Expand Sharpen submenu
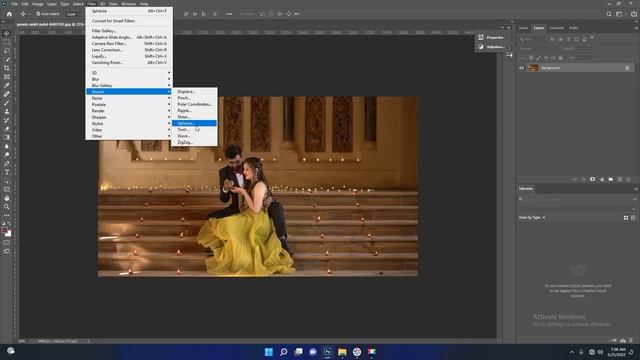Image resolution: width=640 pixels, height=360 pixels. [129, 117]
